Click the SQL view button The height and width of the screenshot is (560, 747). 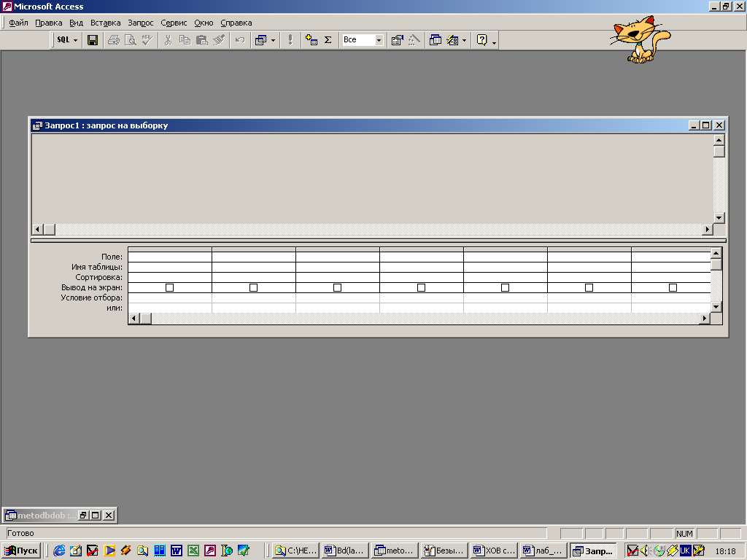coord(63,40)
